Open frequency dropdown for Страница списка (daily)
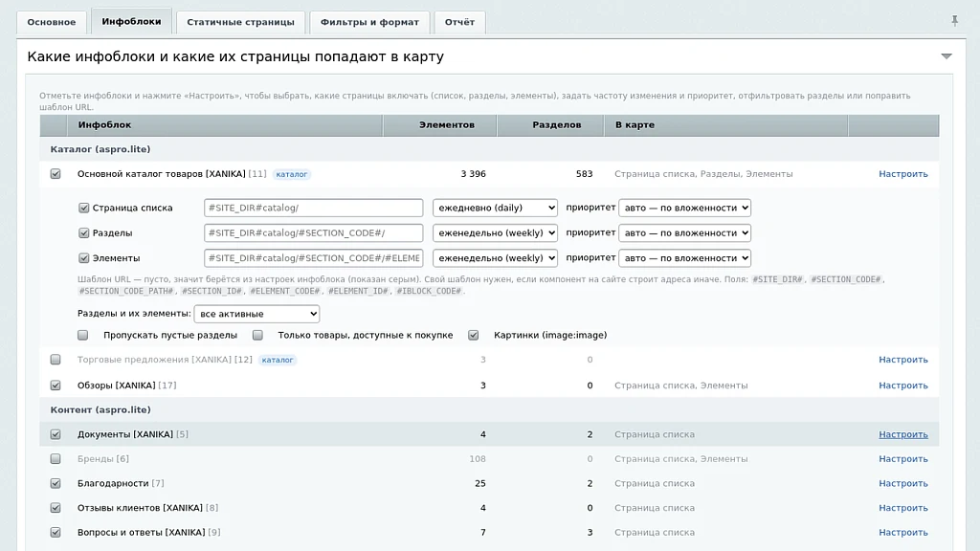980x551 pixels. click(495, 208)
